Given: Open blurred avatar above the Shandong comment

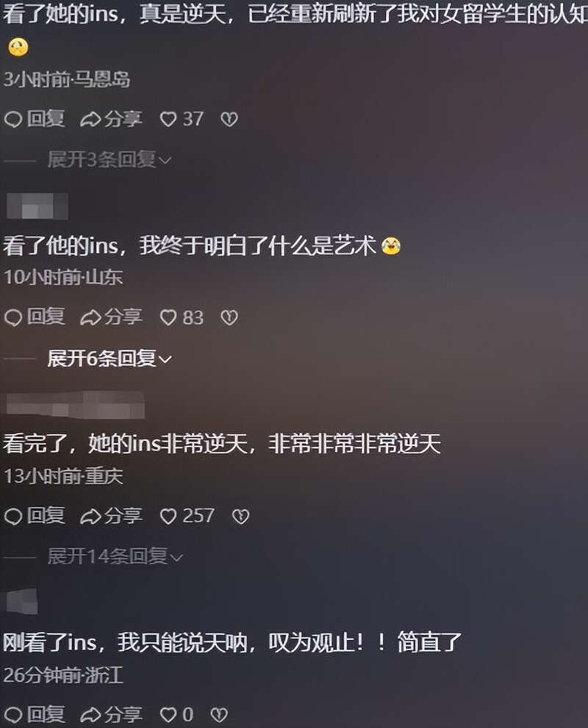Looking at the screenshot, I should coord(37,206).
